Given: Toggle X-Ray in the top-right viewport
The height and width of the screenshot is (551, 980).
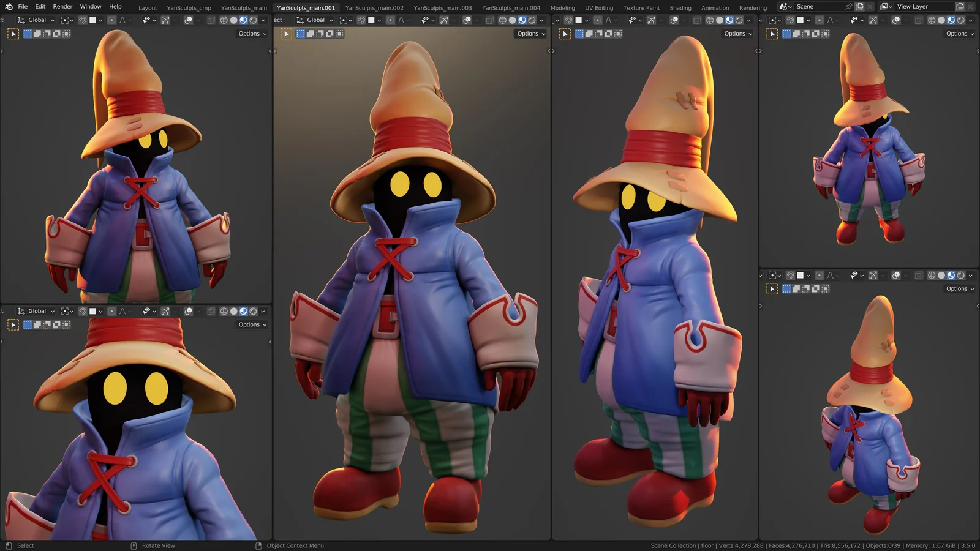Looking at the screenshot, I should pyautogui.click(x=918, y=20).
